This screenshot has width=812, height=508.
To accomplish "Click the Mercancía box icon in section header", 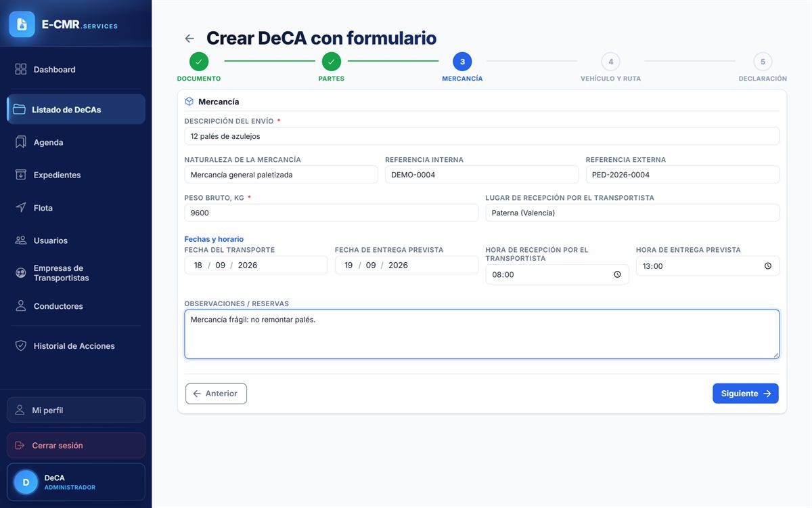I will [189, 102].
